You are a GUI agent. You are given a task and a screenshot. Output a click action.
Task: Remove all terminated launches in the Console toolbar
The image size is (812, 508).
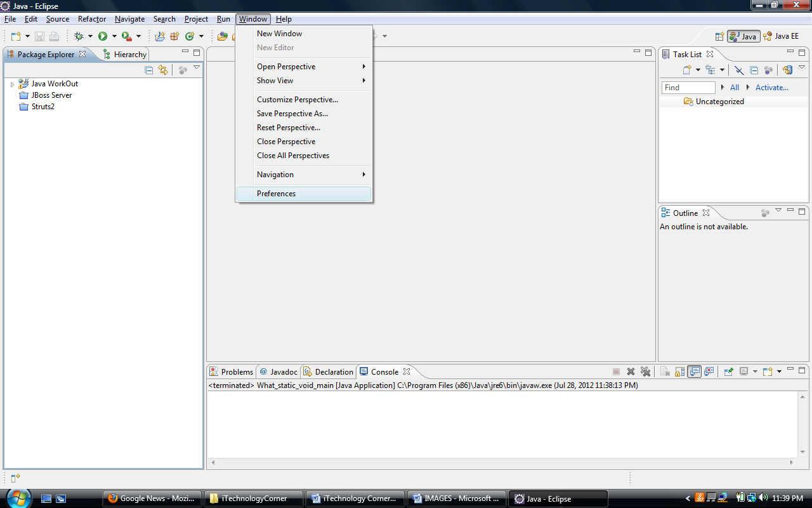pyautogui.click(x=646, y=371)
